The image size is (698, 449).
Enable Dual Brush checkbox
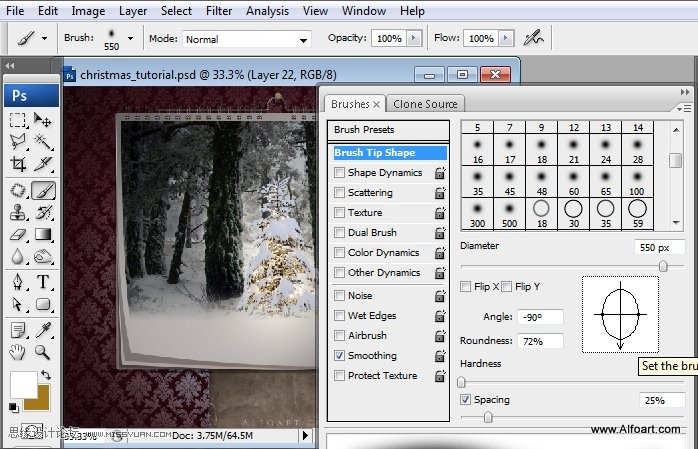point(339,232)
